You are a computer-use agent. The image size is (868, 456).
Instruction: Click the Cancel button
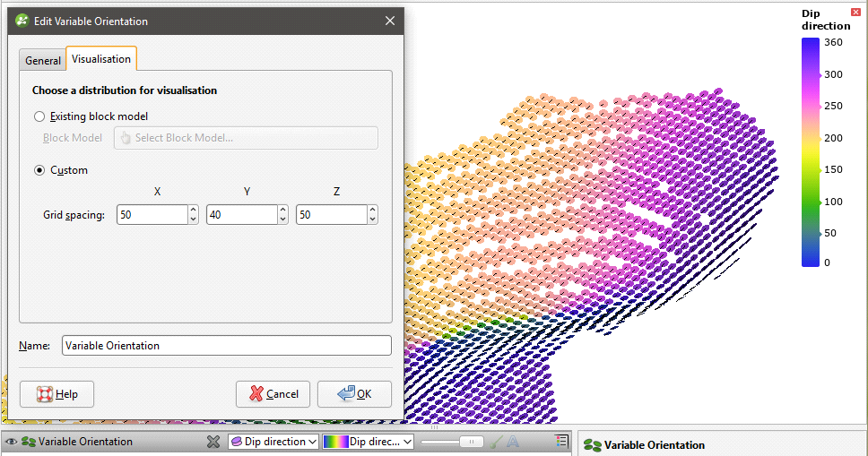(x=273, y=394)
